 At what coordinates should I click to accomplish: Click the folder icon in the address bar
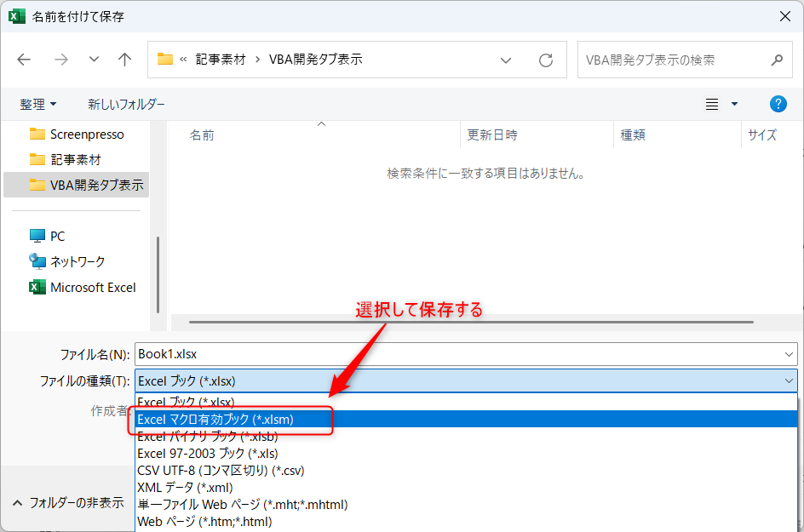click(165, 59)
